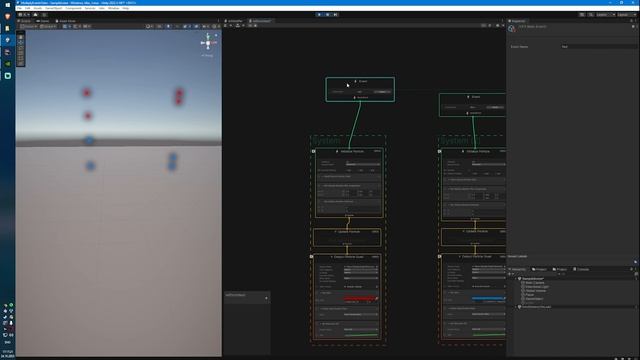Click the Pause button in top toolbar
Viewport: 640px width, 360px height.
pos(327,15)
